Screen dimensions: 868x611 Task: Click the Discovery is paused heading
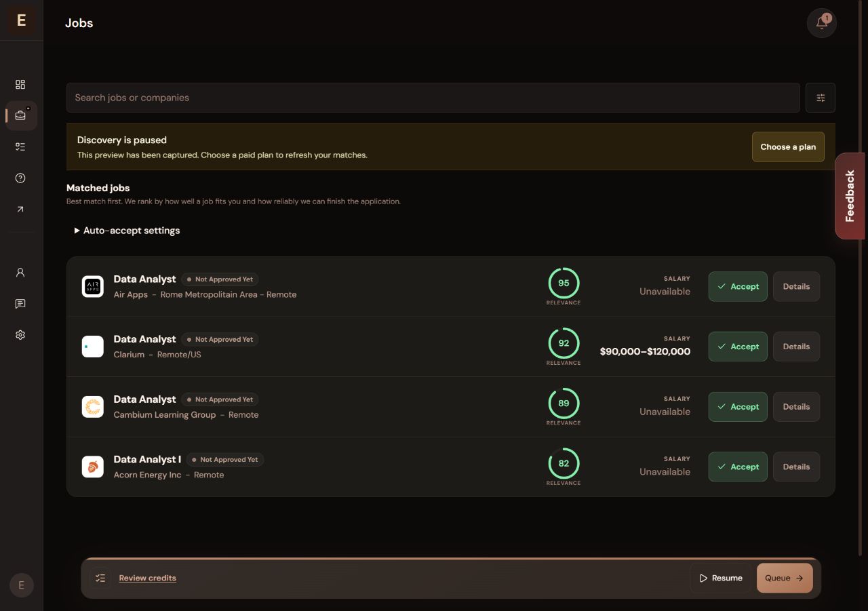[122, 140]
